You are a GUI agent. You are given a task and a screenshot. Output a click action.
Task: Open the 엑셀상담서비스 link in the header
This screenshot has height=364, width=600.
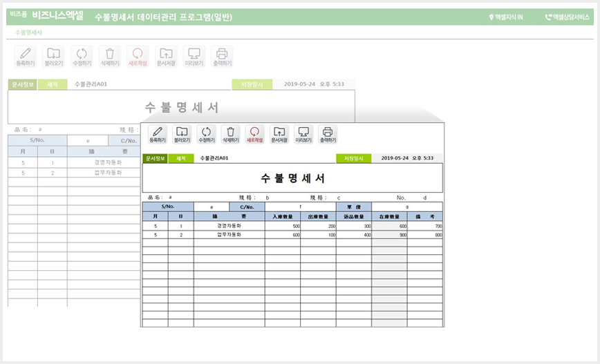567,17
